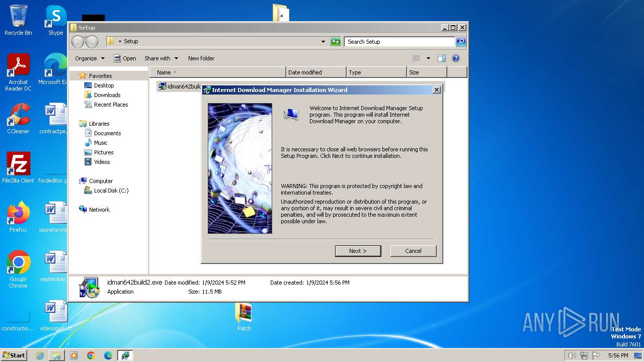Open Internet Explorer from the taskbar
Image resolution: width=644 pixels, height=362 pixels.
point(40,355)
